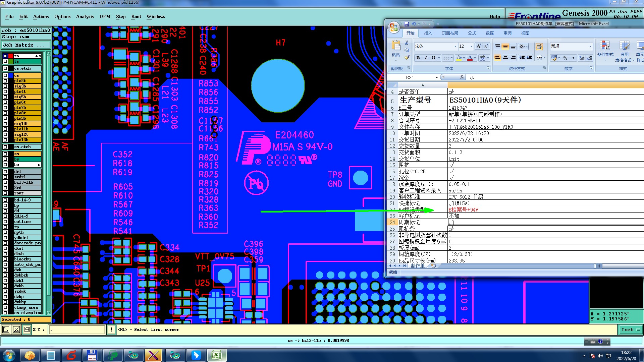Click the Decrease Font Size icon
Image resolution: width=644 pixels, height=362 pixels.
(x=486, y=46)
